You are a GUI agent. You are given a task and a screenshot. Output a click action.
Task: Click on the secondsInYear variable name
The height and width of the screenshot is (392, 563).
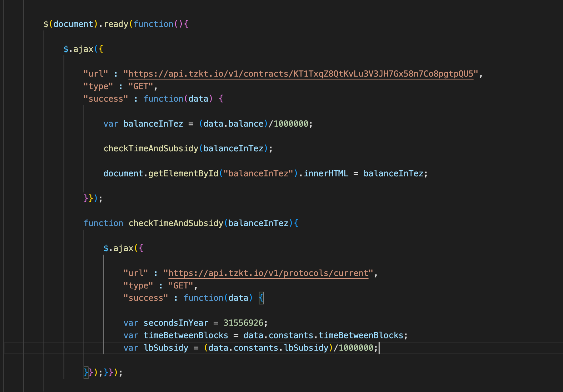click(x=176, y=323)
